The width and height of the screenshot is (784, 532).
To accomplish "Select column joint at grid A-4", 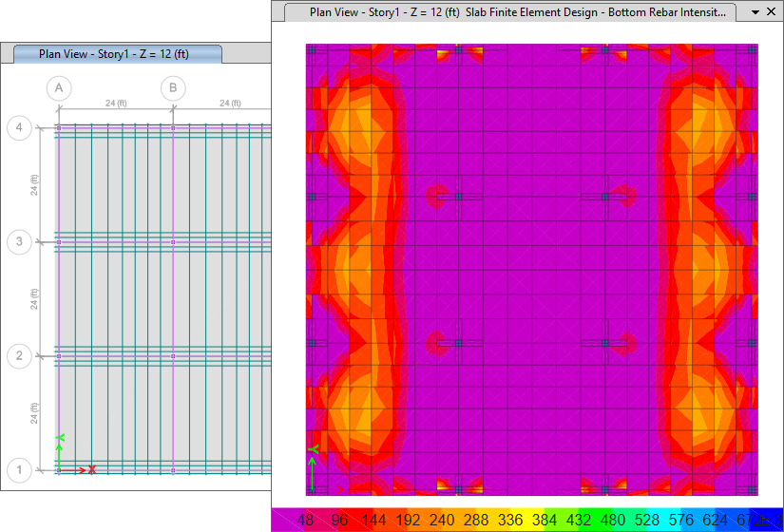I will point(59,127).
